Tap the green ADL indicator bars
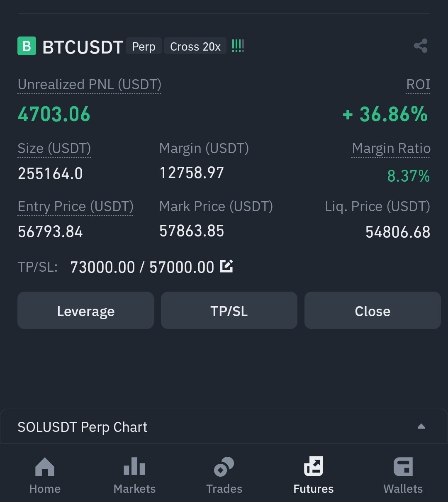Image resolution: width=448 pixels, height=502 pixels. click(x=238, y=46)
